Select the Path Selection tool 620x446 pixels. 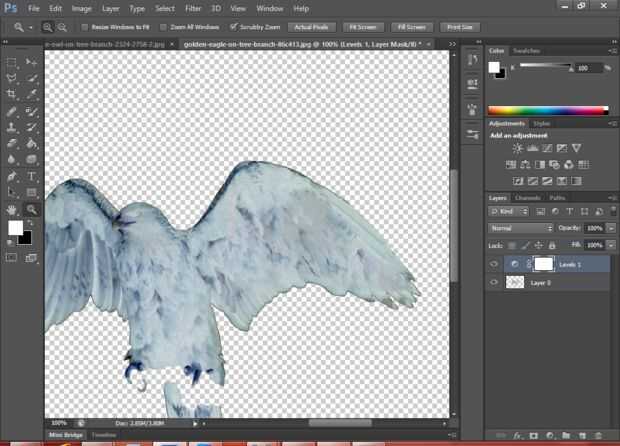11,193
